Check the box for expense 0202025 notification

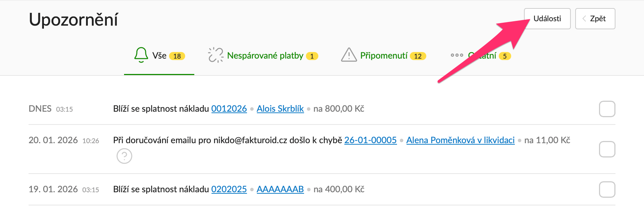(607, 190)
